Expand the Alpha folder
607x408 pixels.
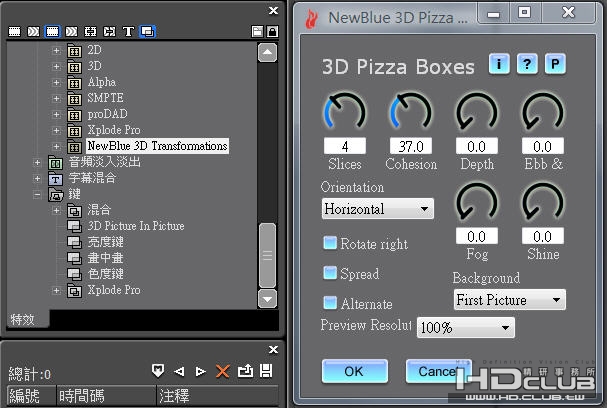pos(56,82)
